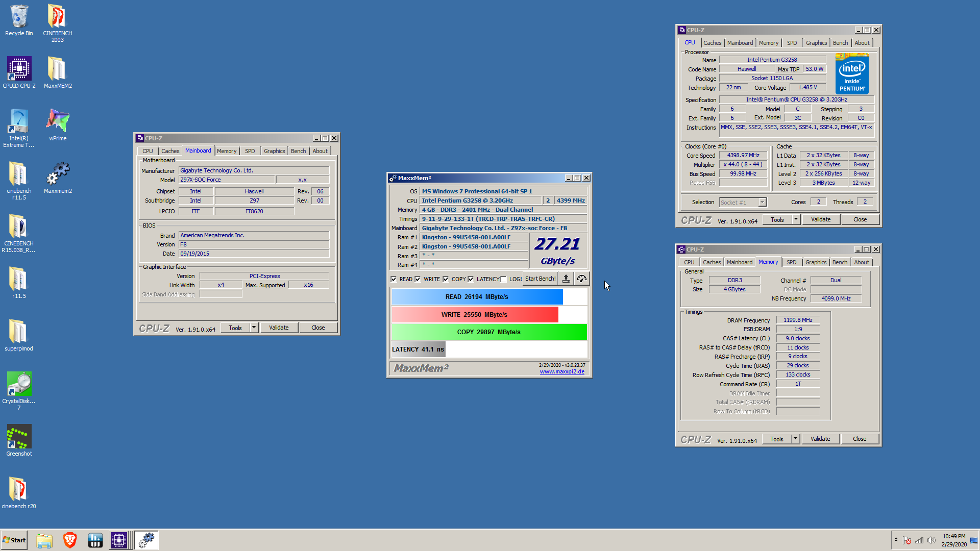This screenshot has height=551, width=980.
Task: Click the READ 26194 MByte/s bar
Action: tap(477, 297)
